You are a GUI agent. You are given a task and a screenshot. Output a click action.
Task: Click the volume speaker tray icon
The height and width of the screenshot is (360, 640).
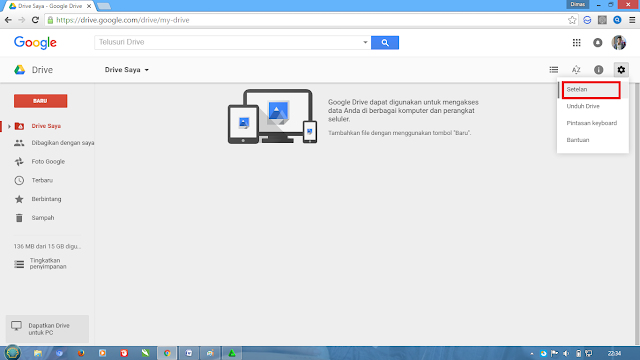click(x=566, y=353)
